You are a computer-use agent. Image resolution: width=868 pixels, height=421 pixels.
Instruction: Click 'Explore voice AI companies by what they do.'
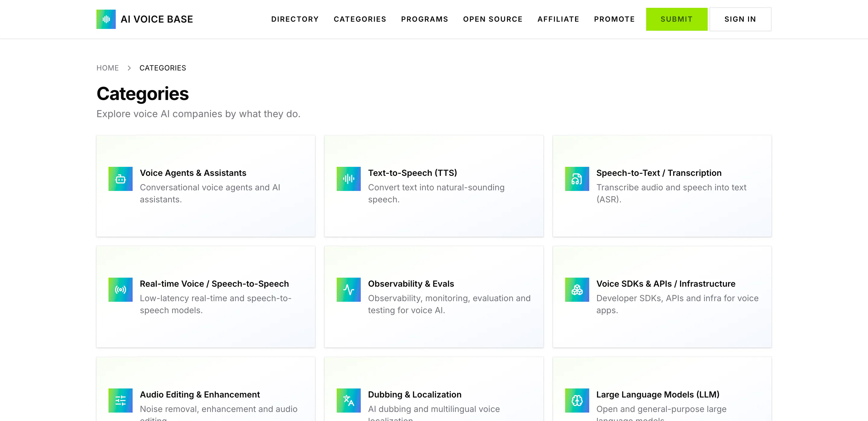[199, 114]
